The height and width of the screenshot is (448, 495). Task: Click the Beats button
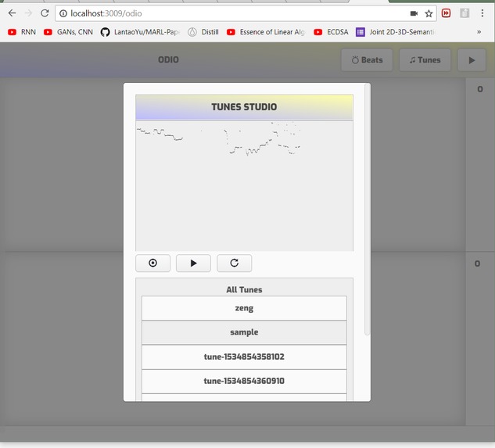[x=367, y=60]
